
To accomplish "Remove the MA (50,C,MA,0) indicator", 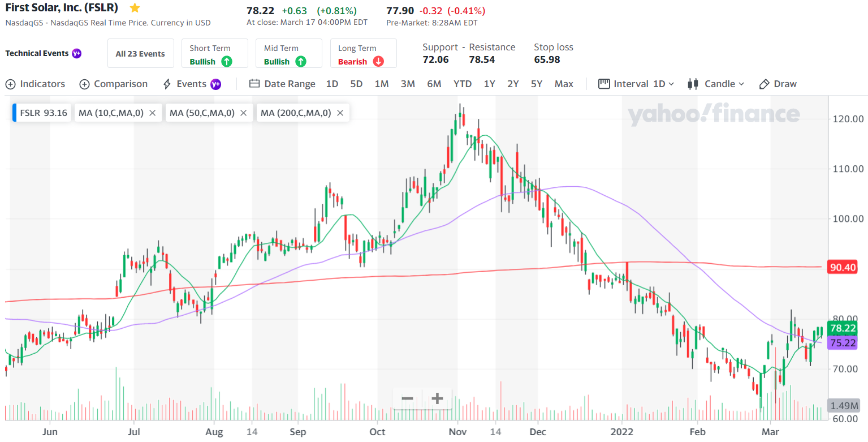I will click(243, 113).
